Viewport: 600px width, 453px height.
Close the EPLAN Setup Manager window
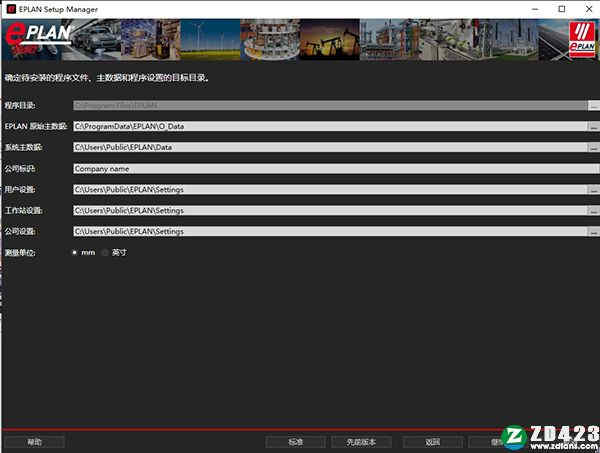click(589, 9)
